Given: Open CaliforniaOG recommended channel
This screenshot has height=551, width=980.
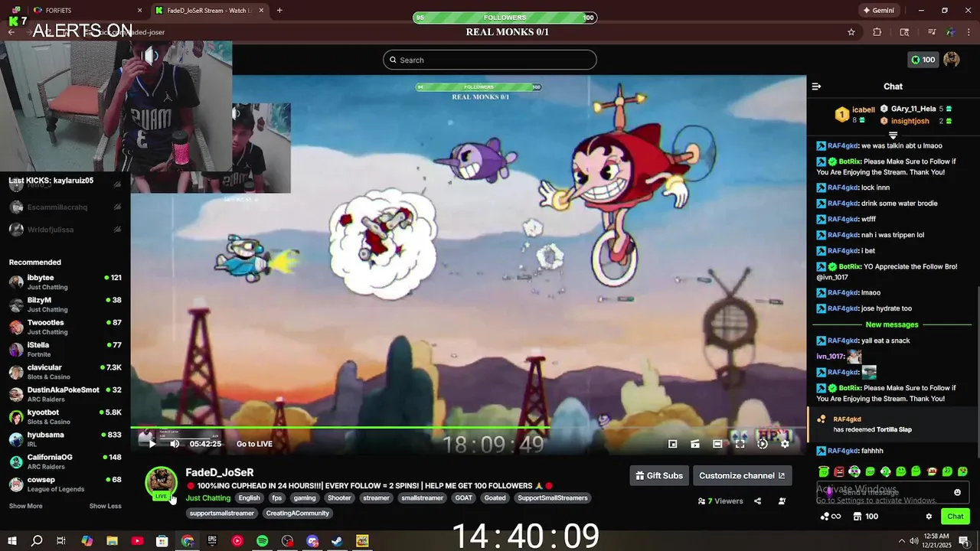Looking at the screenshot, I should click(65, 461).
